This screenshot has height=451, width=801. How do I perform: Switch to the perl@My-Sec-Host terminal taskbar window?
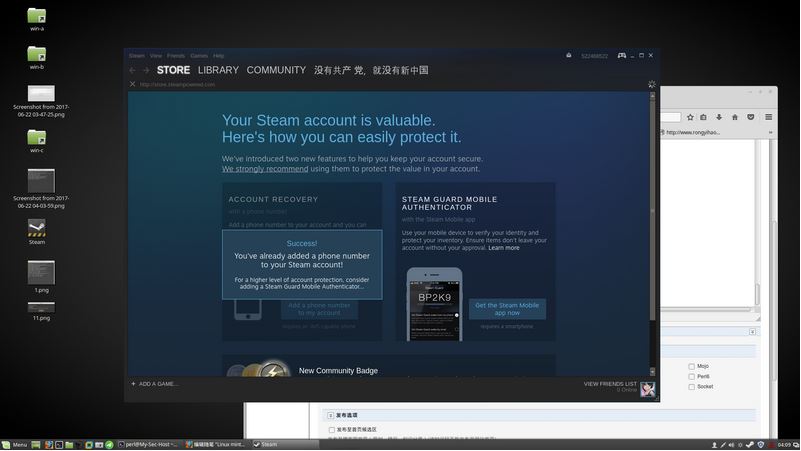tap(148, 444)
